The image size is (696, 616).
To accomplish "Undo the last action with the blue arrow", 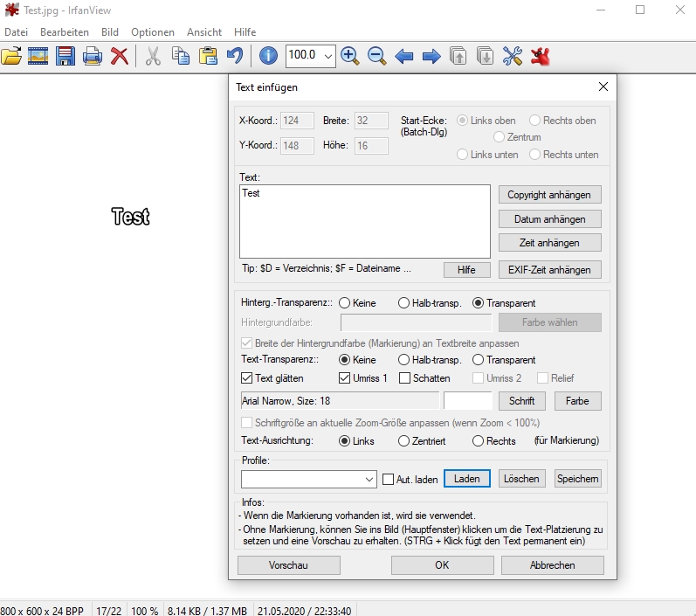I will click(x=235, y=57).
